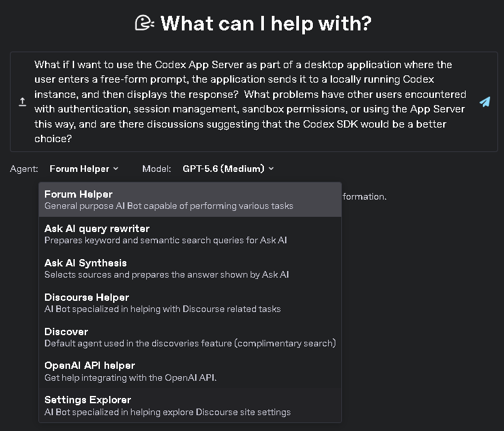Choose the OpenAI API helper agent

coord(190,372)
